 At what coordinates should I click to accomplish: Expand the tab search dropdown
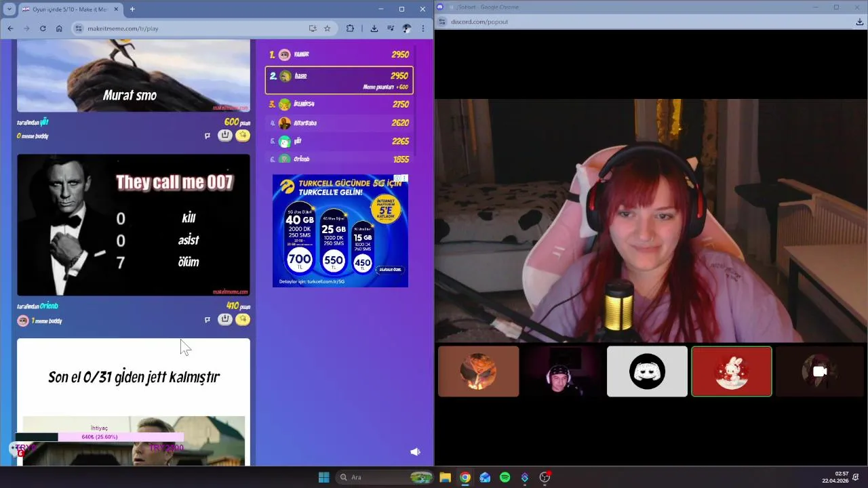pos(8,9)
